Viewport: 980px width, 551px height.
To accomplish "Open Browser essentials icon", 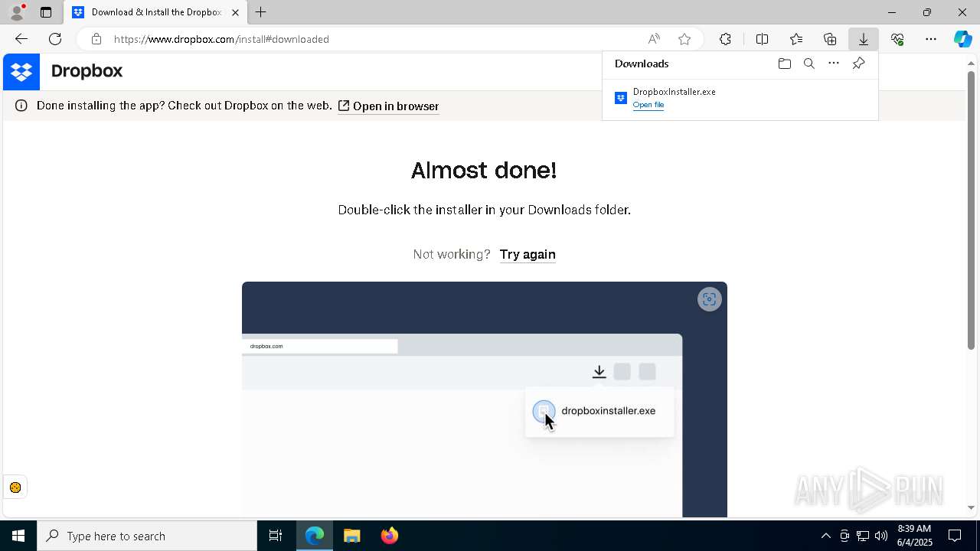I will pyautogui.click(x=897, y=39).
